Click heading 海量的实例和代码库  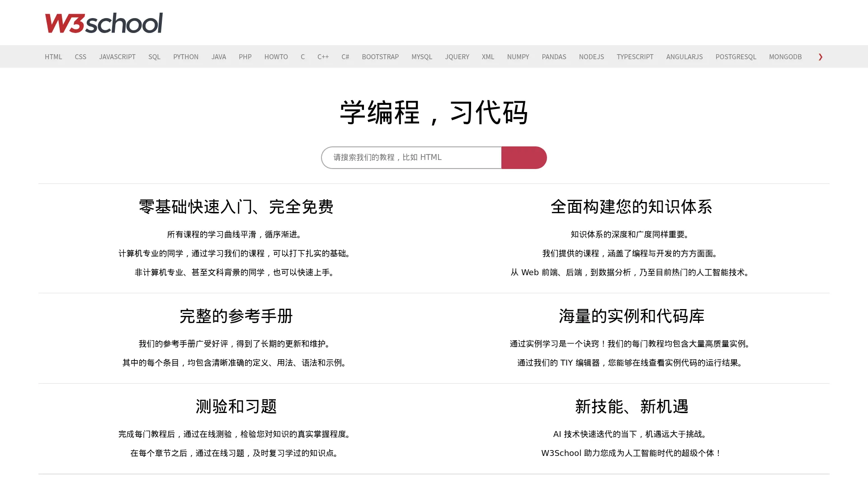(632, 316)
